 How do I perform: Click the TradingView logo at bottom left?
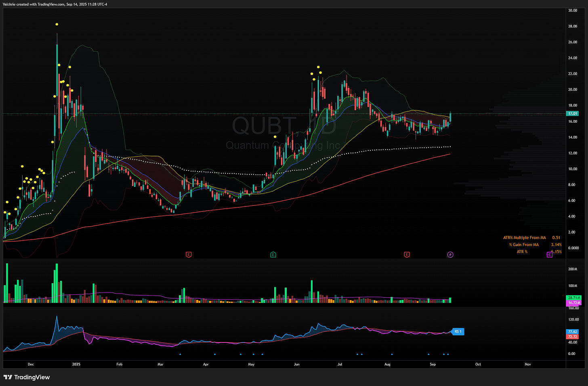(27, 377)
